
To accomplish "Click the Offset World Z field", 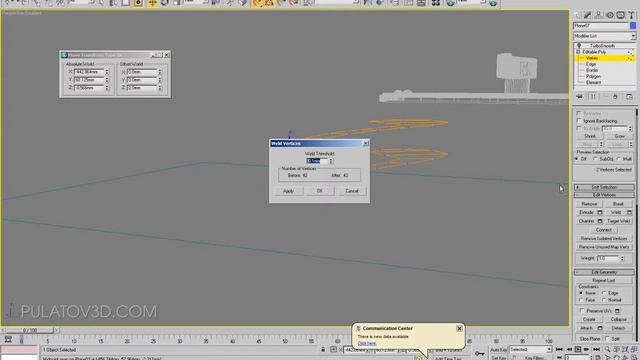I will click(141, 88).
